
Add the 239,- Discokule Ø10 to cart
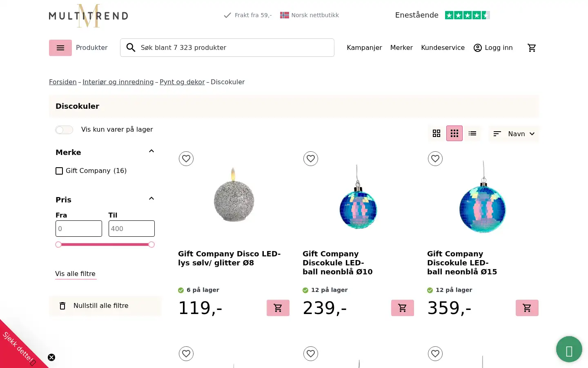tap(403, 308)
